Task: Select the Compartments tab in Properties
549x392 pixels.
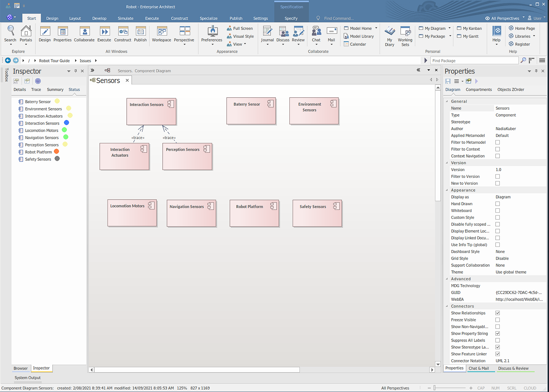Action: [479, 90]
